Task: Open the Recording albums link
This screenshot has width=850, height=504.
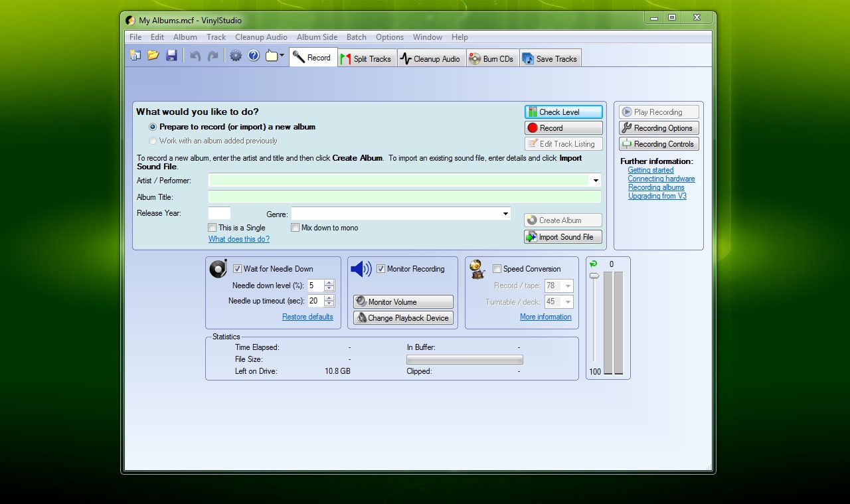Action: point(656,187)
